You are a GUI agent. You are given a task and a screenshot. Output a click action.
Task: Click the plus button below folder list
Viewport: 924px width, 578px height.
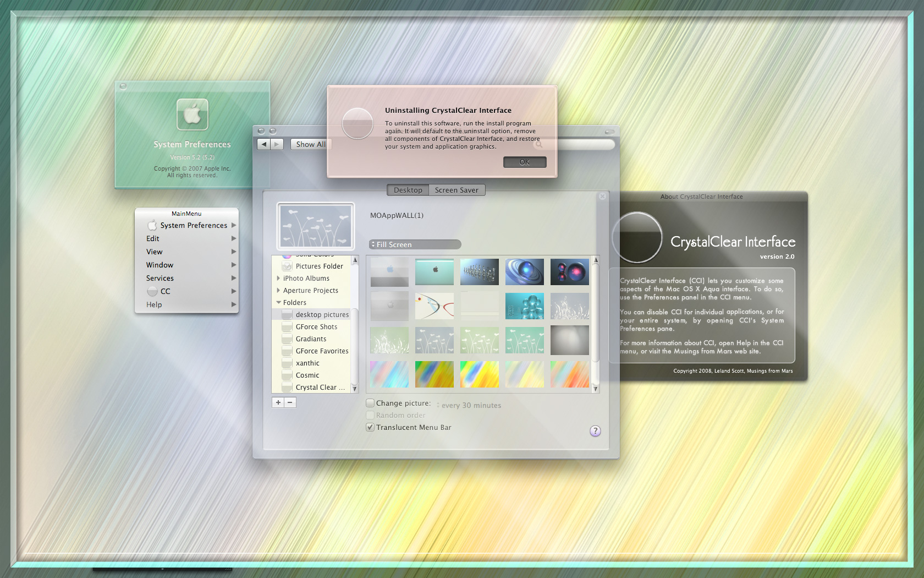pos(278,402)
